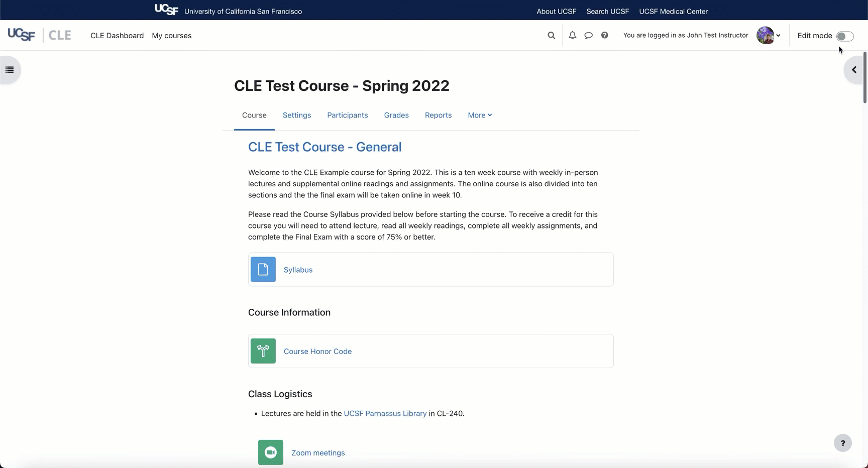Expand the right block drawer chevron
This screenshot has width=868, height=468.
coord(854,70)
